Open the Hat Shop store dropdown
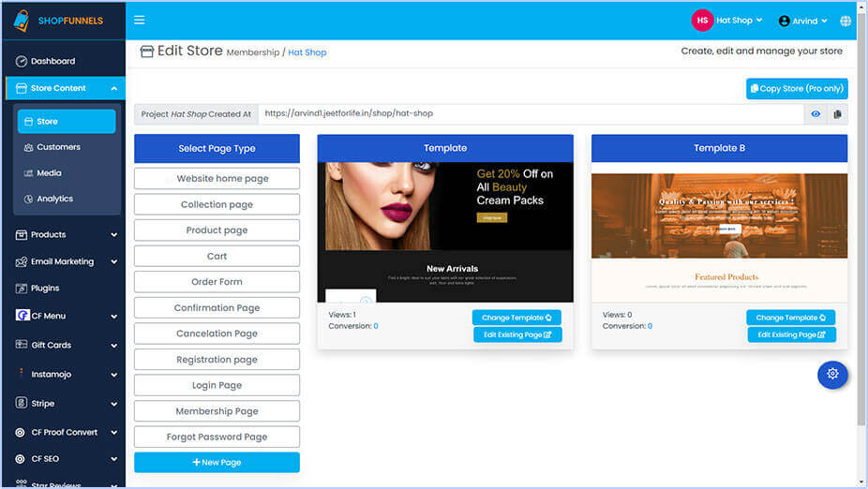The image size is (868, 489). click(727, 21)
